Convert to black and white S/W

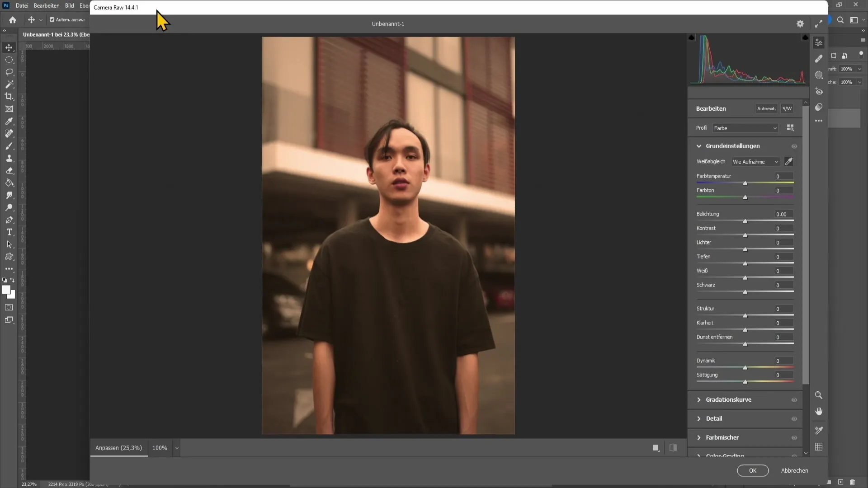787,108
